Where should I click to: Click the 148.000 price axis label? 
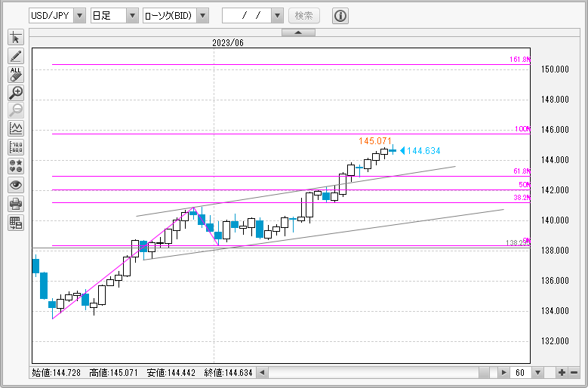click(555, 100)
